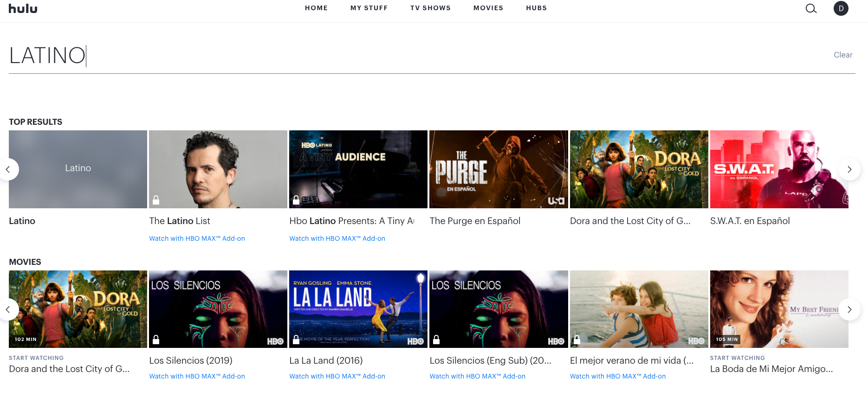Screen dimensions: 868x398
Task: Open the Movies menu
Action: point(488,8)
